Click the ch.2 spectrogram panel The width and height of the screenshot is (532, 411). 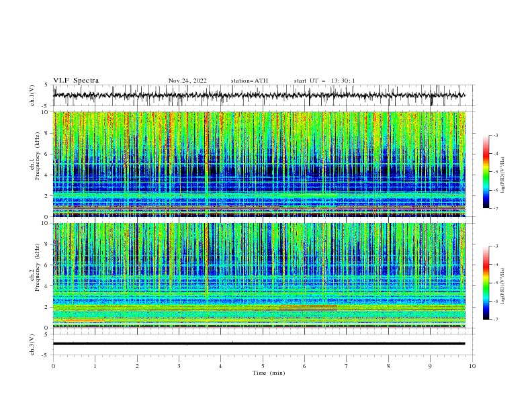coord(259,275)
